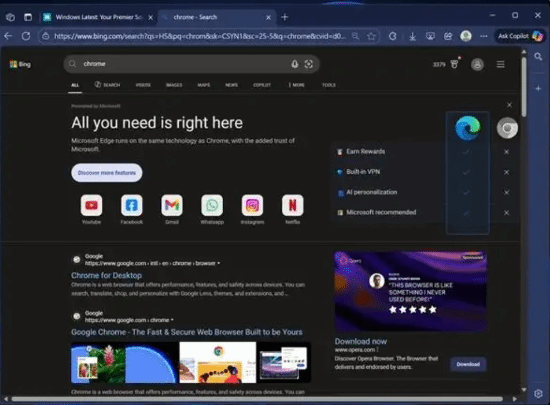Open the Gmail shortcut icon
550x405 pixels.
[172, 205]
